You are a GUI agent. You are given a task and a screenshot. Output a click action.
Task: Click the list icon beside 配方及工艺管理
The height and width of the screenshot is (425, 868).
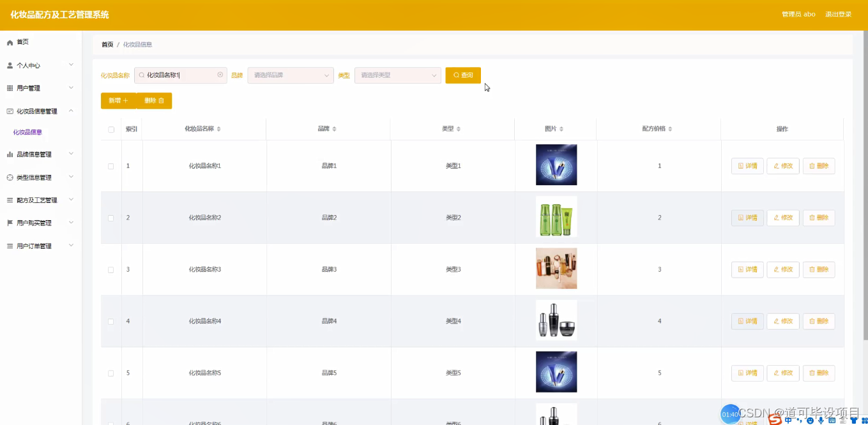click(10, 200)
